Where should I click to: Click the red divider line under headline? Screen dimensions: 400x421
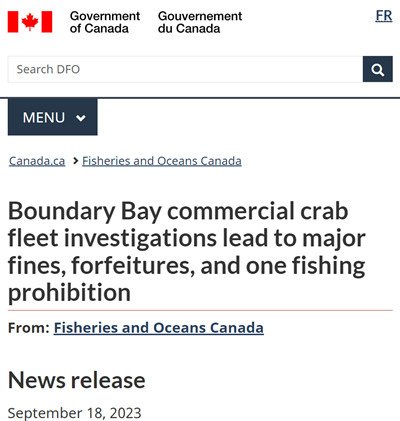(200, 310)
